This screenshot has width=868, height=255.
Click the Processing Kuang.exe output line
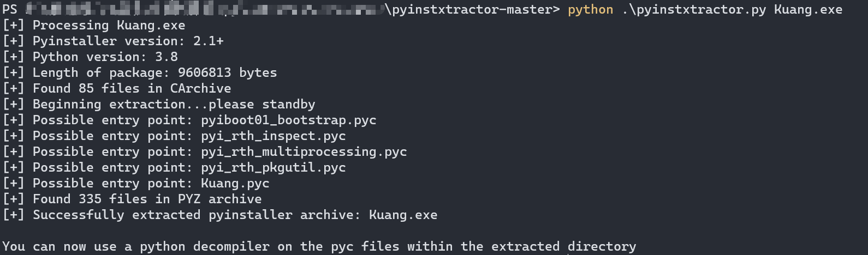109,26
